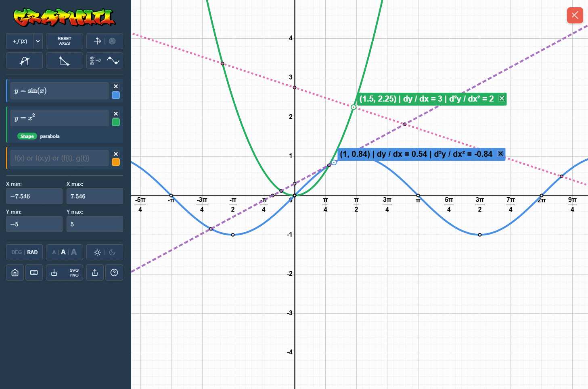588x389 pixels.
Task: Switch angle mode to DEG
Action: tap(17, 252)
